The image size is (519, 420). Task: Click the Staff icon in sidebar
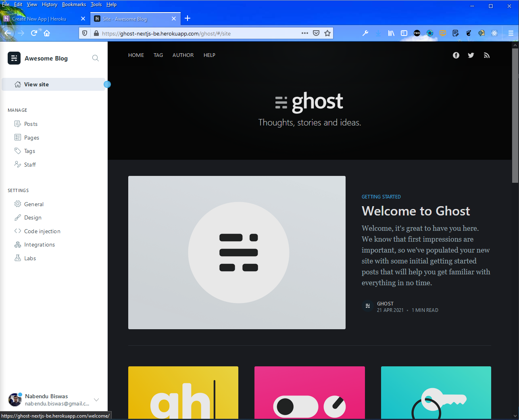coord(18,164)
